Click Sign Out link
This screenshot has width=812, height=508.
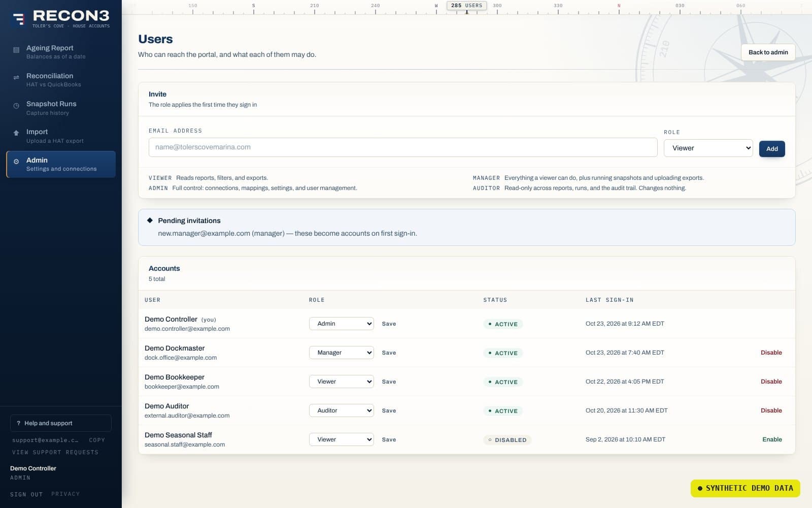pyautogui.click(x=26, y=494)
